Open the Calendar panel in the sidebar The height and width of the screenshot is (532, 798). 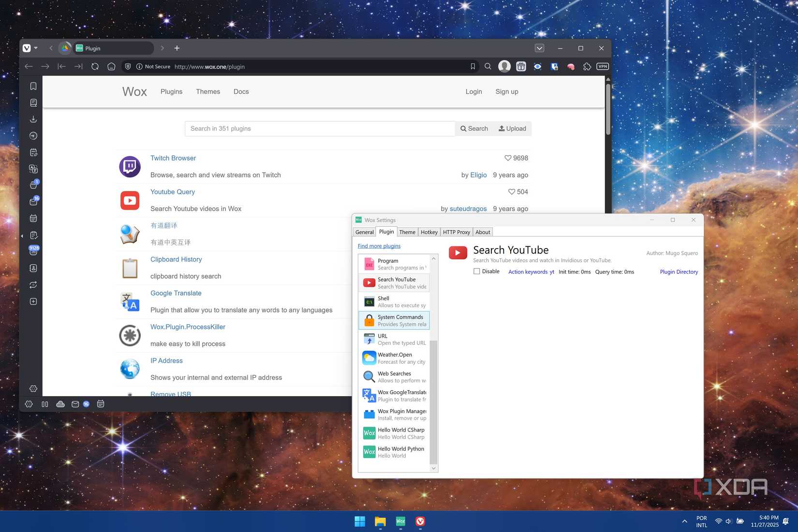pyautogui.click(x=33, y=217)
